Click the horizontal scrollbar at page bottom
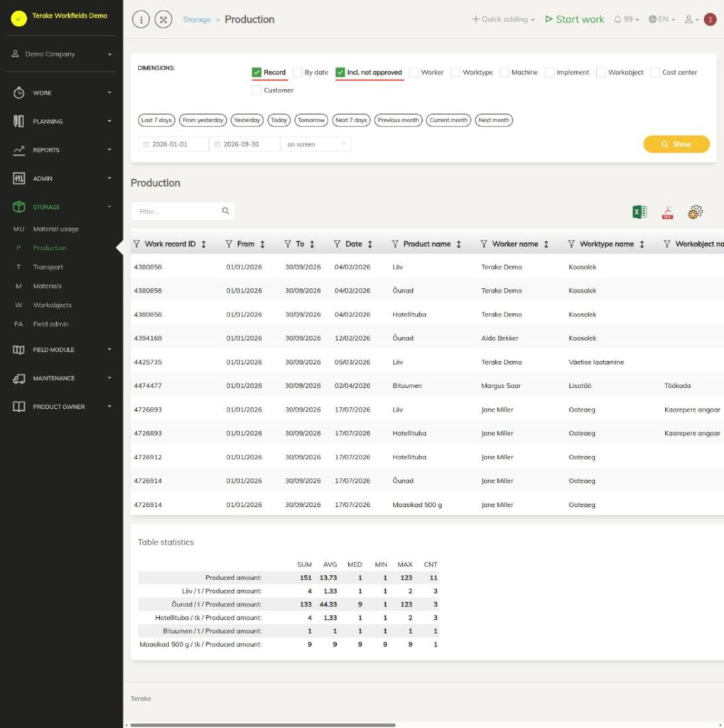This screenshot has width=724, height=728. 263,724
